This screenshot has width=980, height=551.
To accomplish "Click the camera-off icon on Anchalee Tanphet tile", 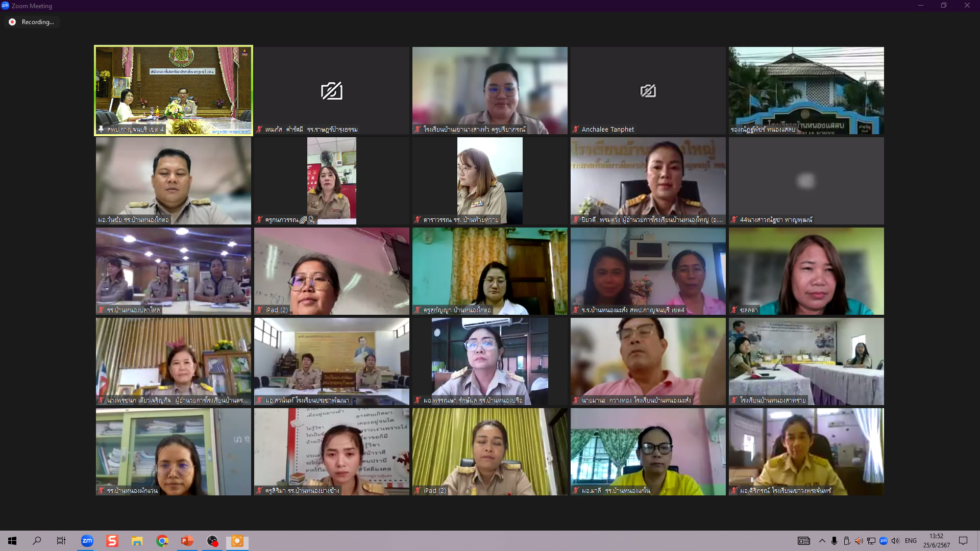I will [x=648, y=91].
